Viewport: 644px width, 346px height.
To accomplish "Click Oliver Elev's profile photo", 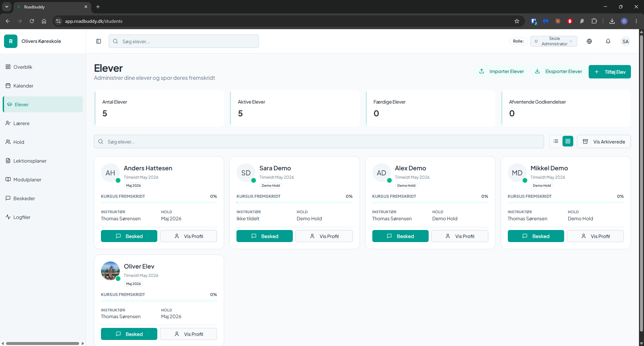I will pos(110,271).
